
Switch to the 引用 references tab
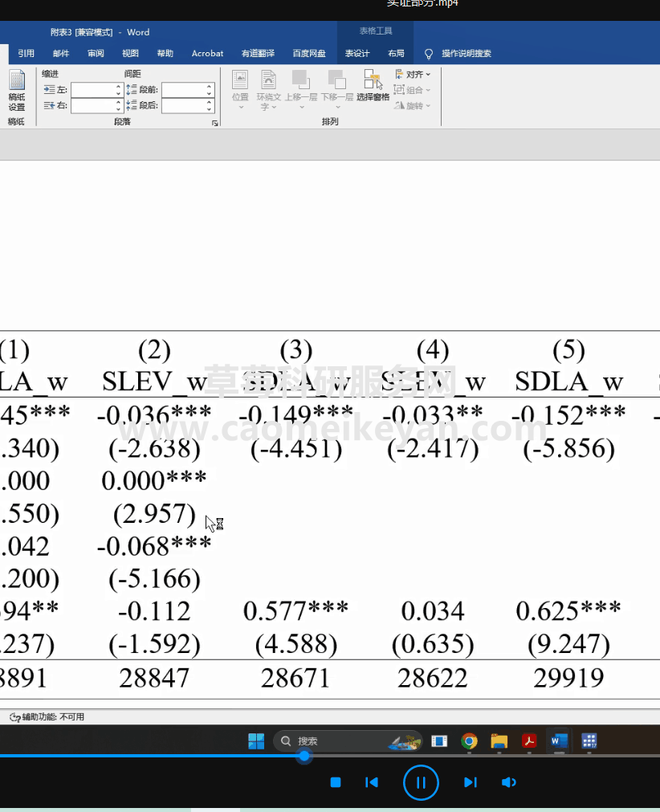[26, 53]
